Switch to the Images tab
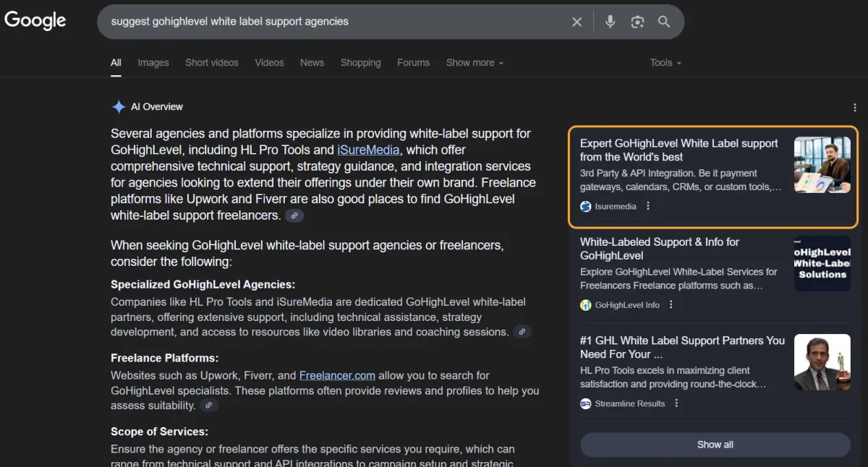This screenshot has width=868, height=467. click(x=153, y=63)
